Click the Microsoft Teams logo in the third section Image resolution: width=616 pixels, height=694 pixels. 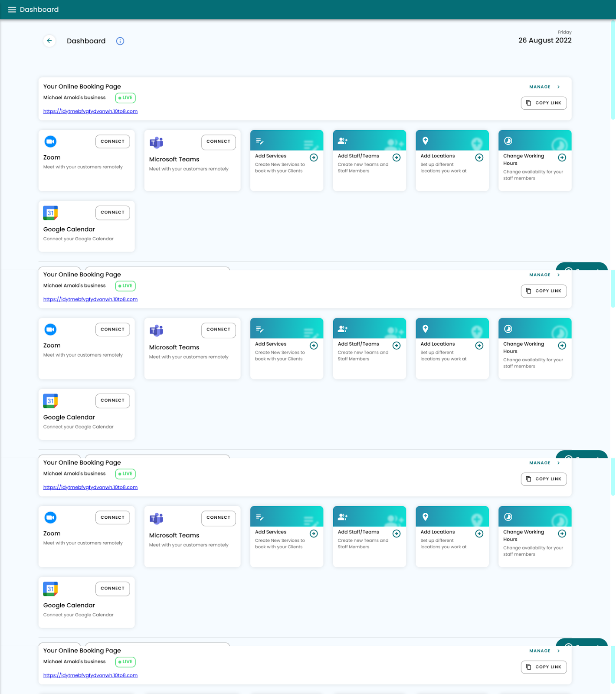point(156,518)
